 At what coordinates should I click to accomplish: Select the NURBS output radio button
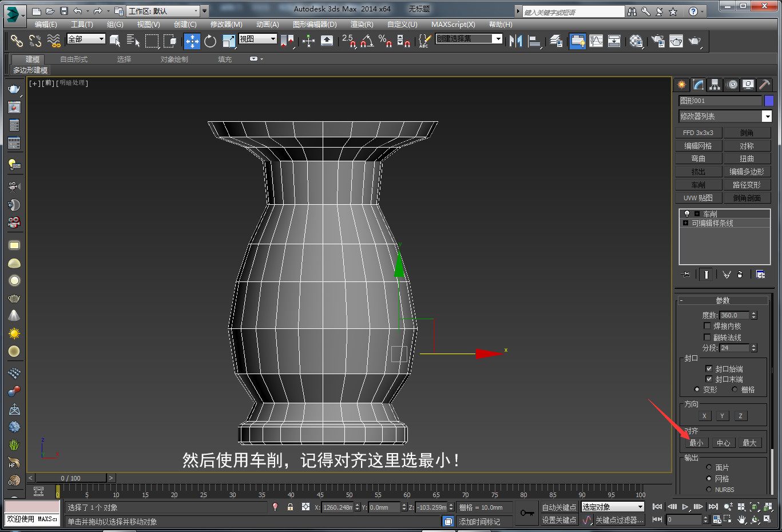click(x=709, y=489)
